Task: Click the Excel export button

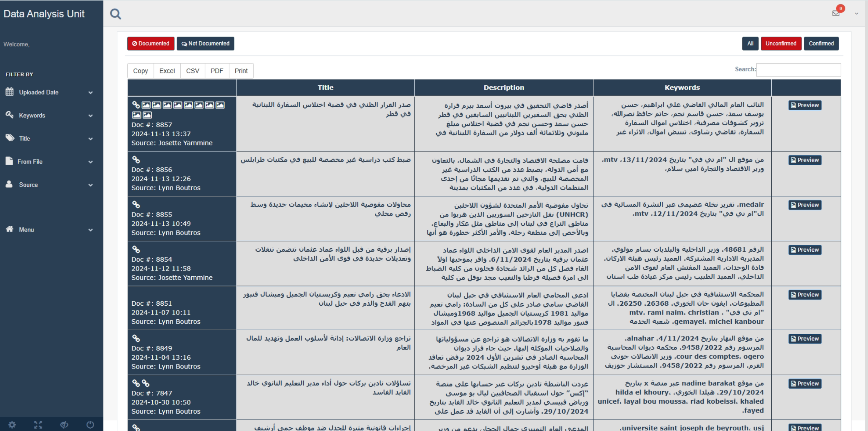Action: click(167, 71)
